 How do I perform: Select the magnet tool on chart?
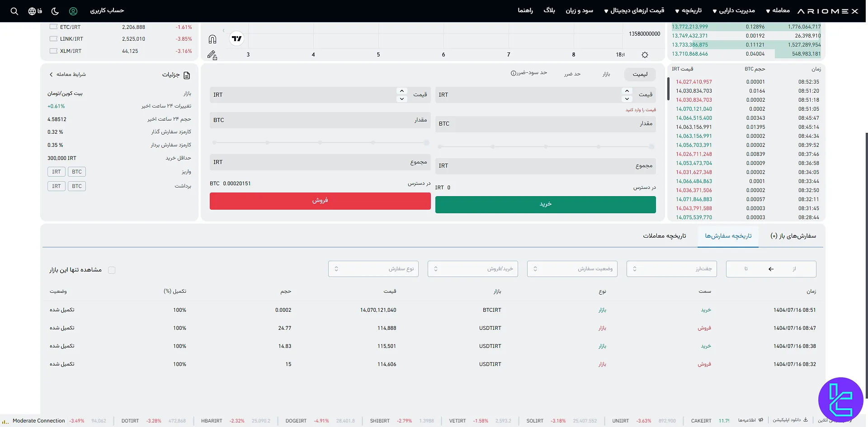212,39
